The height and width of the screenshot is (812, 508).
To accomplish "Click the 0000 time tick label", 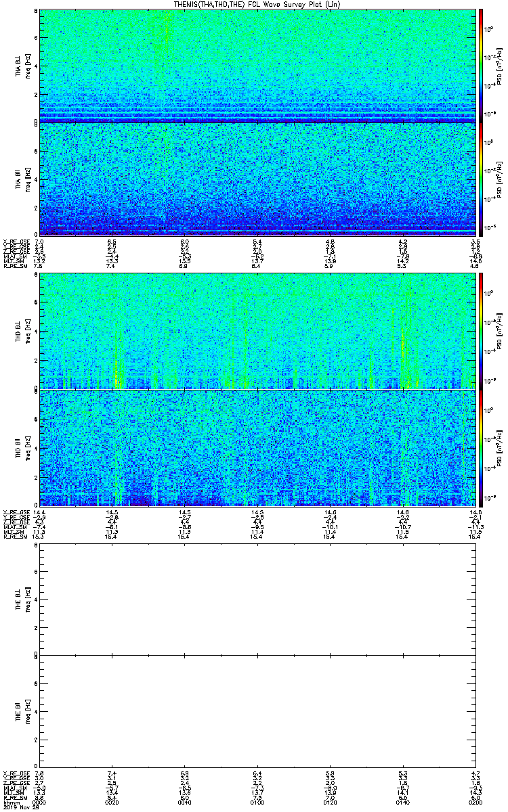I will point(40,802).
